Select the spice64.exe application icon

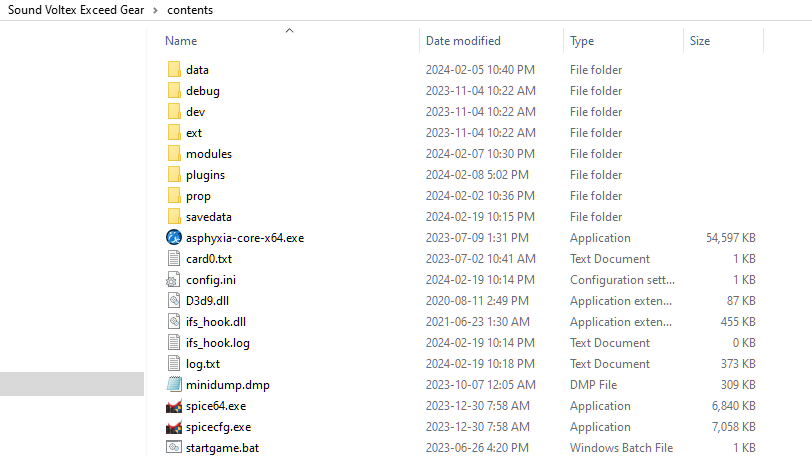(x=174, y=406)
